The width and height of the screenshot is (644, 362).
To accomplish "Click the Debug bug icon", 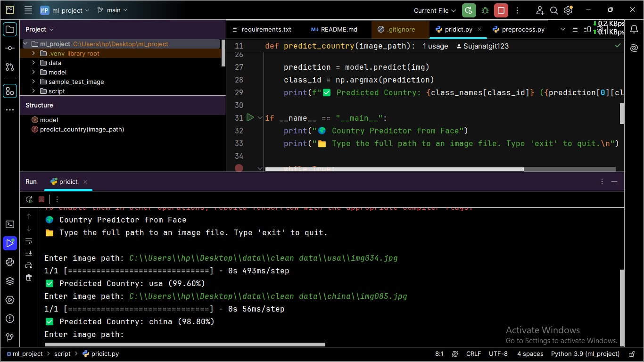I will pyautogui.click(x=485, y=10).
